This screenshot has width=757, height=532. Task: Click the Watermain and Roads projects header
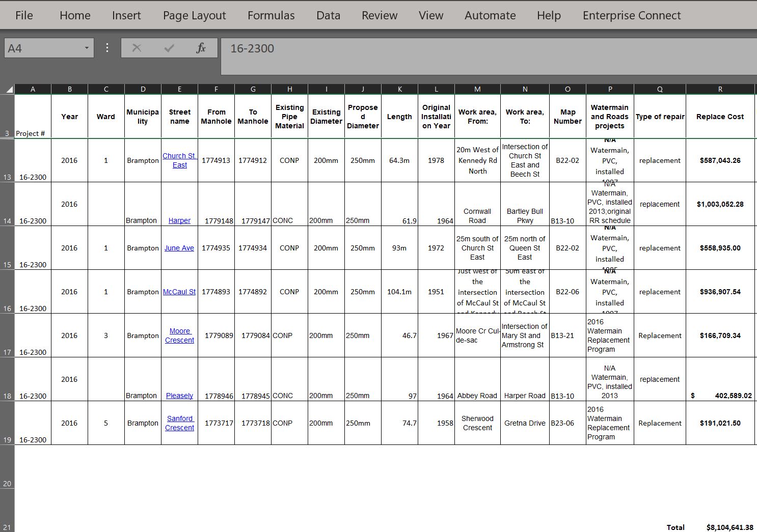[610, 117]
